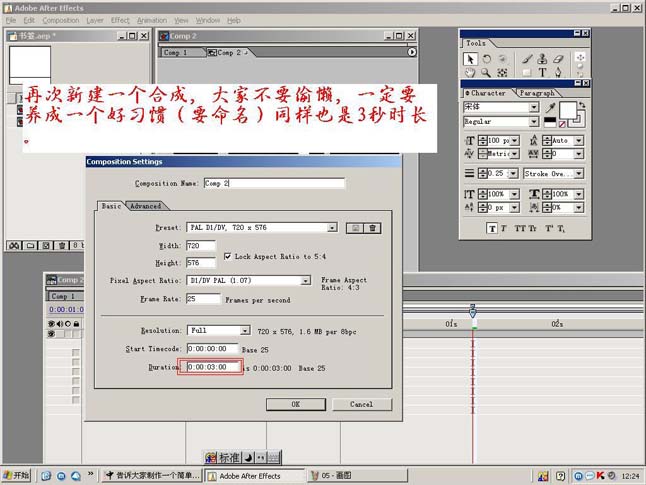Image resolution: width=646 pixels, height=485 pixels.
Task: Click the no-color (red slash) swatch toggle
Action: pyautogui.click(x=562, y=124)
